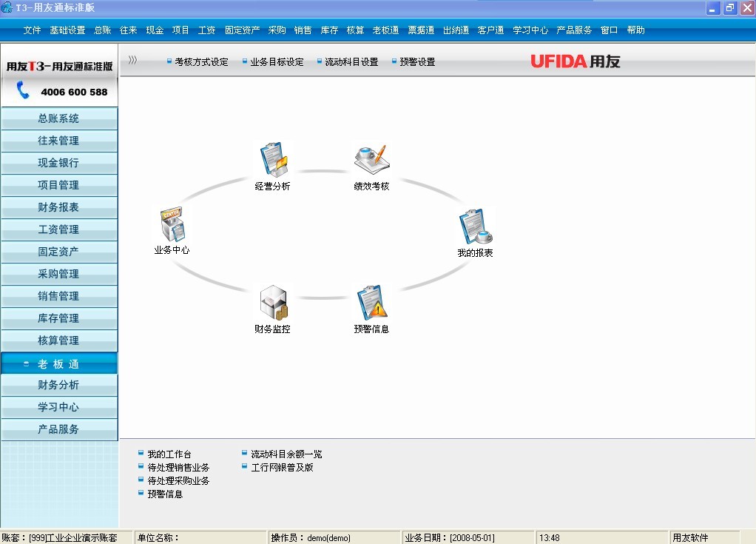
Task: Open the 出纳通 menu
Action: pos(456,30)
